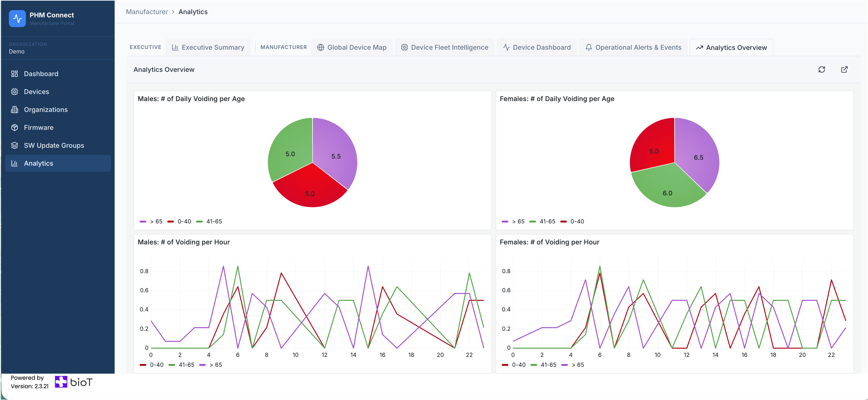This screenshot has height=400, width=868.
Task: Open analytics in external window icon
Action: pyautogui.click(x=844, y=69)
